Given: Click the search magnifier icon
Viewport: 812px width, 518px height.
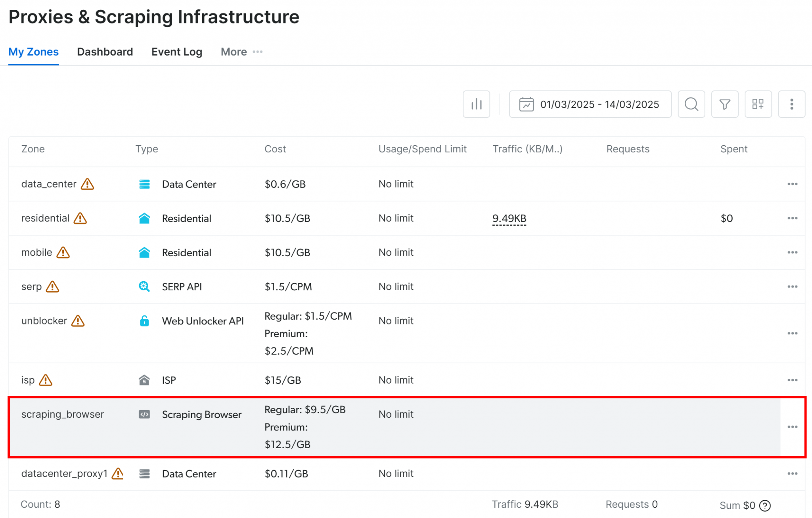Looking at the screenshot, I should [691, 104].
